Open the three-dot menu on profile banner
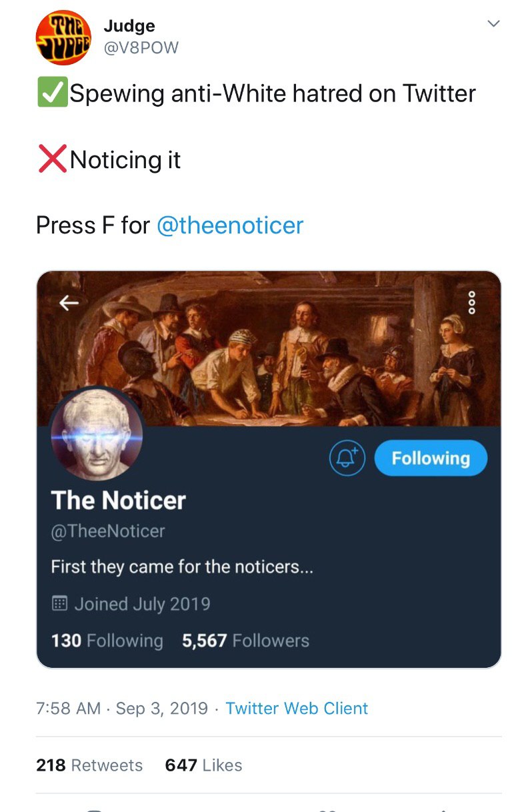 point(471,304)
